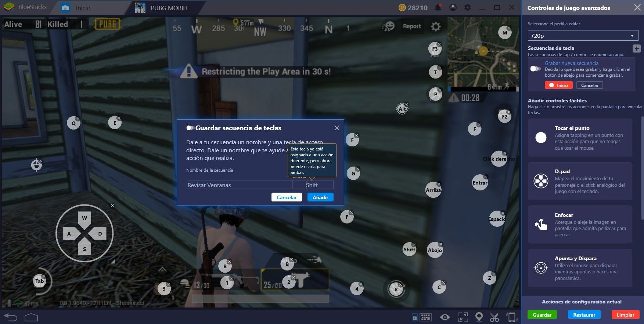The image size is (644, 324).
Task: Click the E key mapping circle
Action: tap(115, 123)
